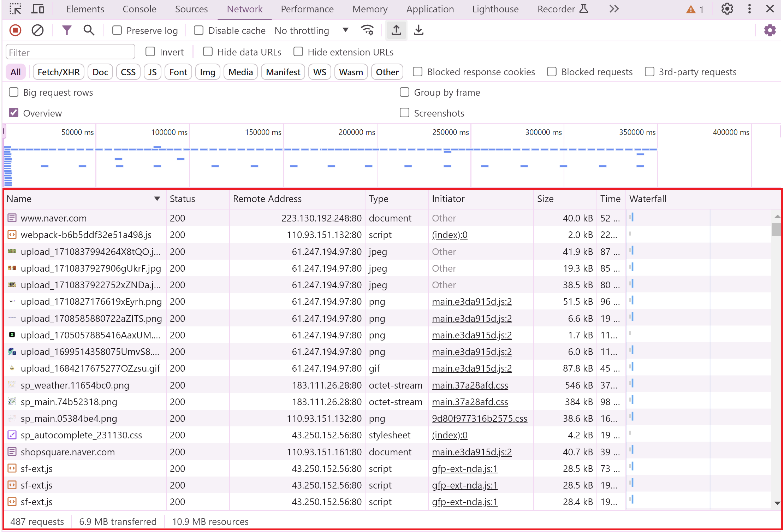
Task: Toggle the filter funnel icon
Action: [x=66, y=30]
